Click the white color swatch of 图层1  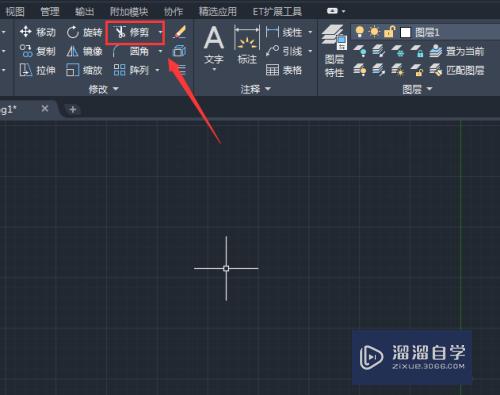click(405, 32)
